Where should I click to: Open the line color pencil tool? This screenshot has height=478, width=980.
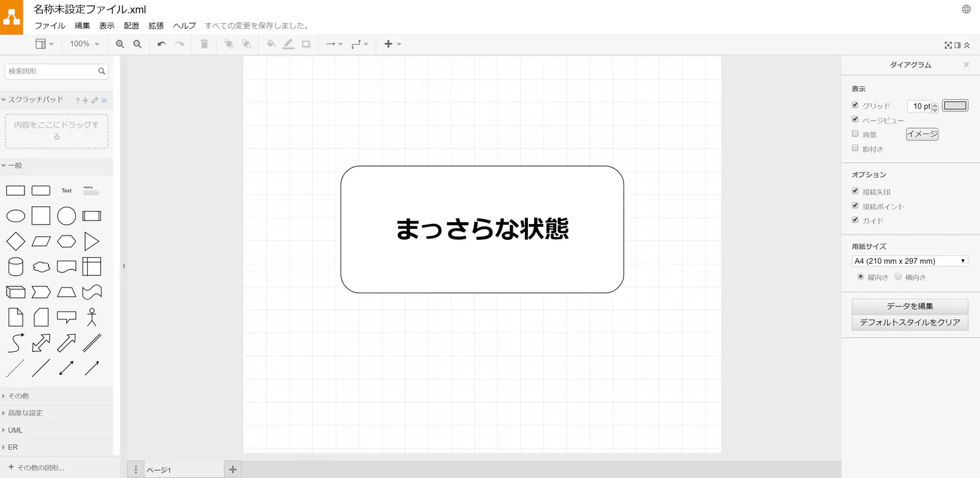pyautogui.click(x=288, y=44)
